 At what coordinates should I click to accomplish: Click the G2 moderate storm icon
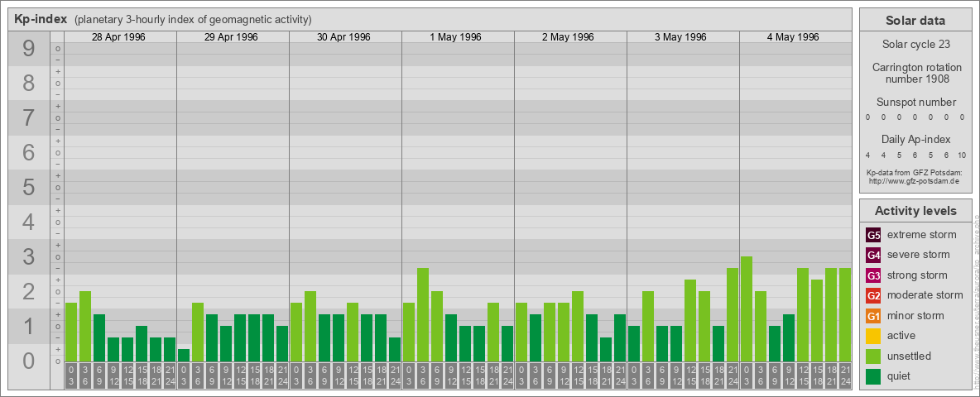click(873, 295)
